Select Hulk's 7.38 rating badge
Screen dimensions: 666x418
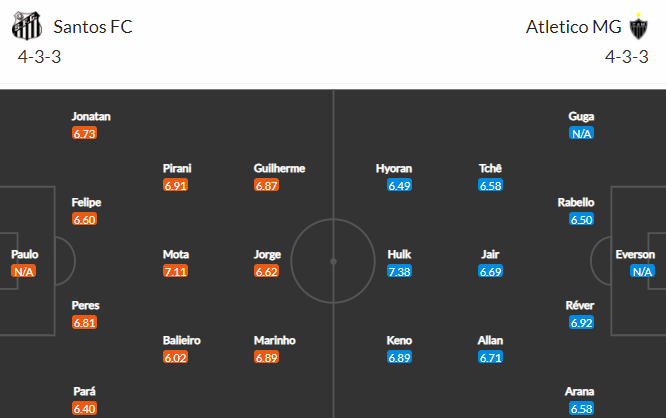click(399, 271)
